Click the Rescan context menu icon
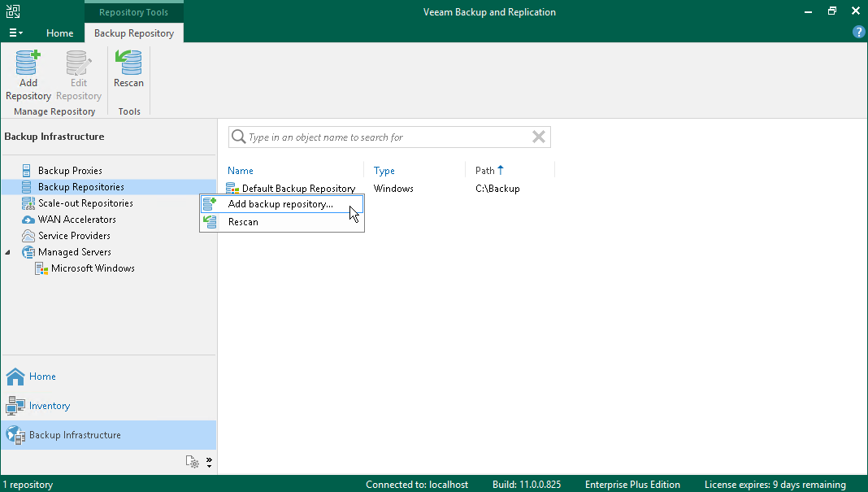The width and height of the screenshot is (868, 492). tap(210, 222)
